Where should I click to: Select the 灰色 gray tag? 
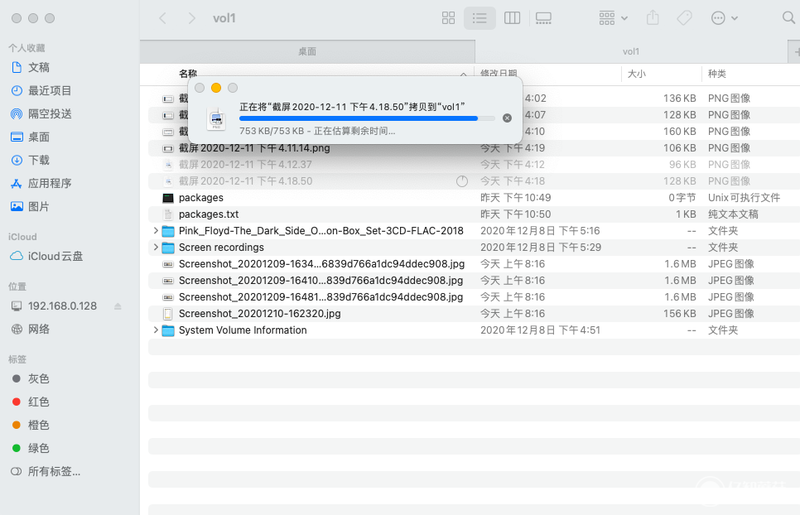pos(39,379)
